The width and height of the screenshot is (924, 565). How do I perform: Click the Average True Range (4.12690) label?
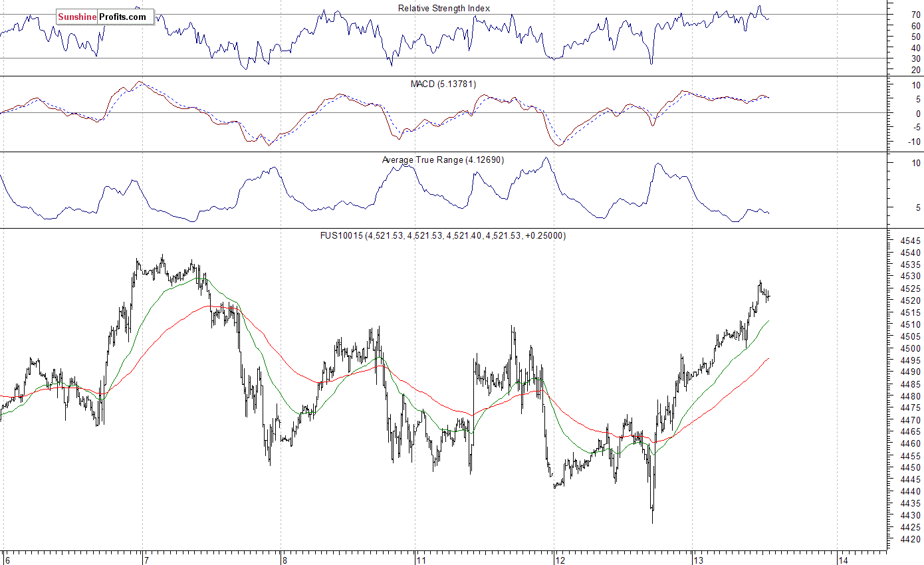coord(443,160)
